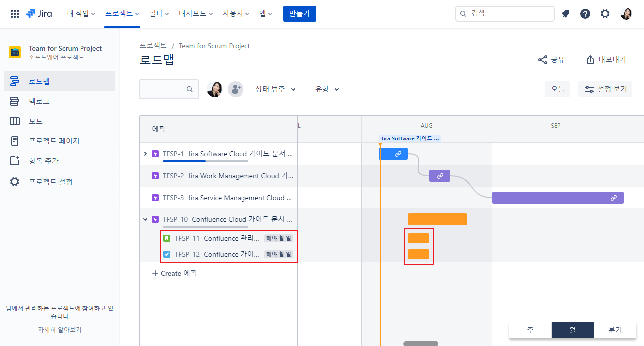This screenshot has width=644, height=346.
Task: Click the Jira logo
Action: click(39, 14)
